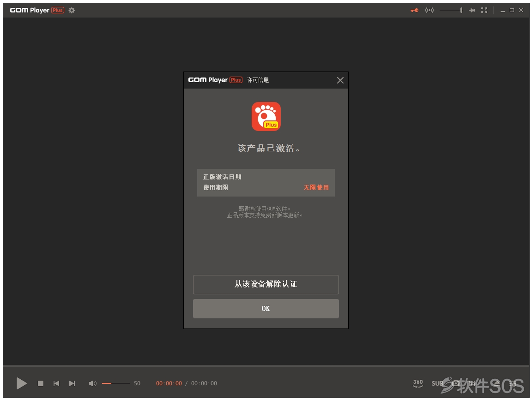Confirm the dialog with OK

(x=266, y=309)
